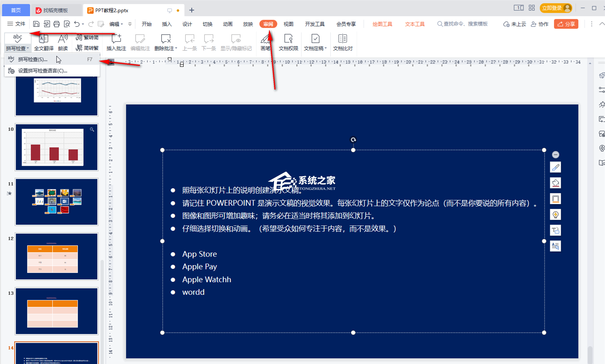The image size is (605, 364).
Task: Select 拼写检查(S)... menu item
Action: (x=52, y=60)
